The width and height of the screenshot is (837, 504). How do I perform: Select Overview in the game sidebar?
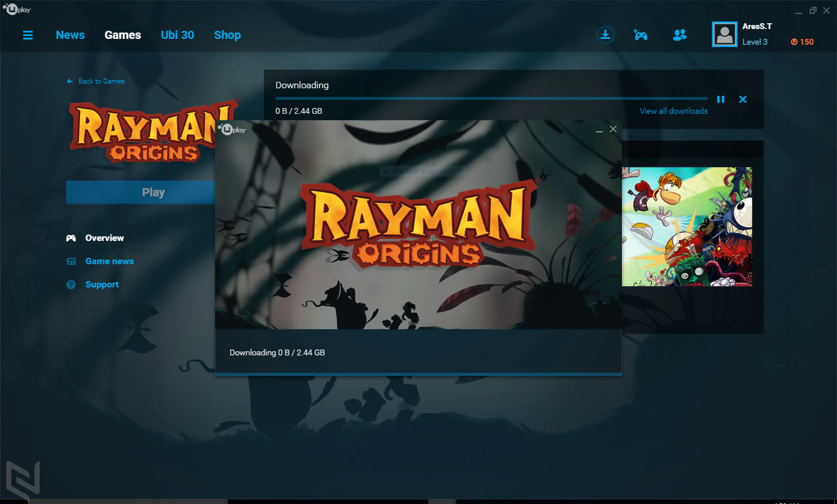pos(105,238)
